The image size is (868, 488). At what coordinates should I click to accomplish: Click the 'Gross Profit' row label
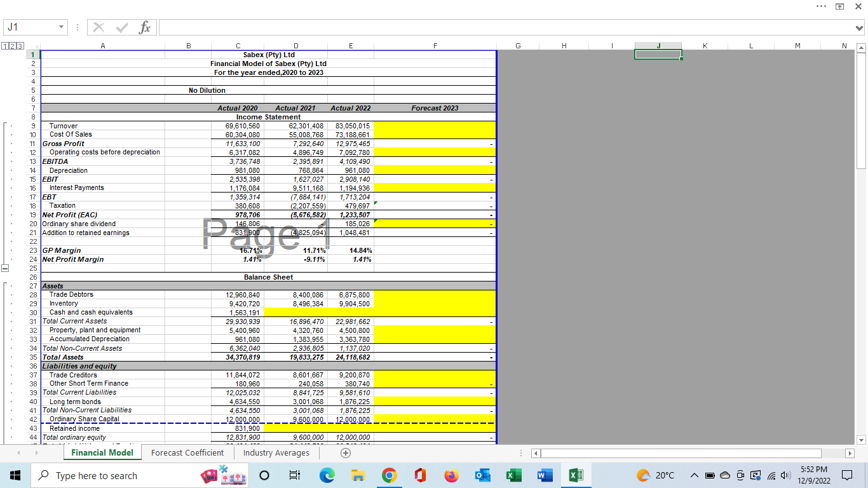[x=64, y=144]
